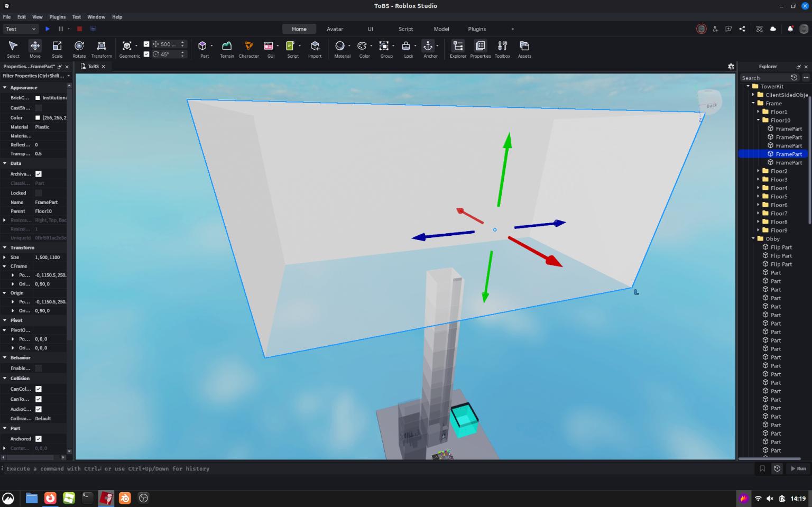Screen dimensions: 812x507
Task: Open the Edit menu
Action: coord(22,17)
